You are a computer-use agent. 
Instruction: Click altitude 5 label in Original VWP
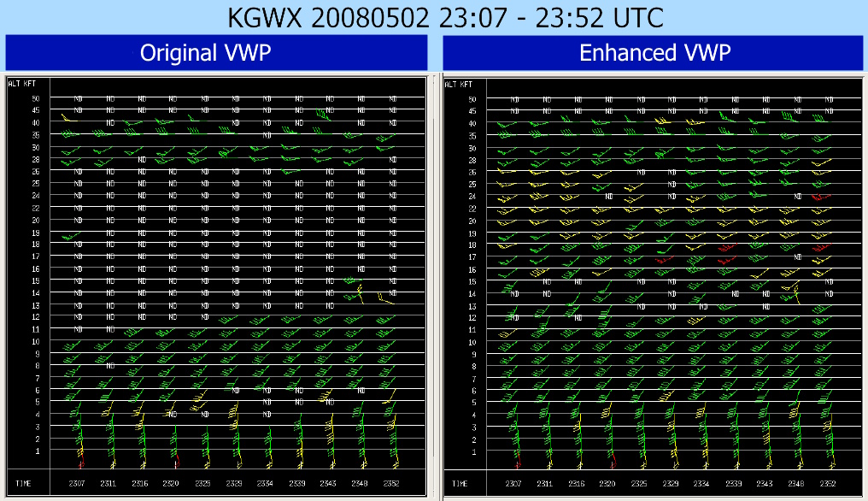(38, 403)
